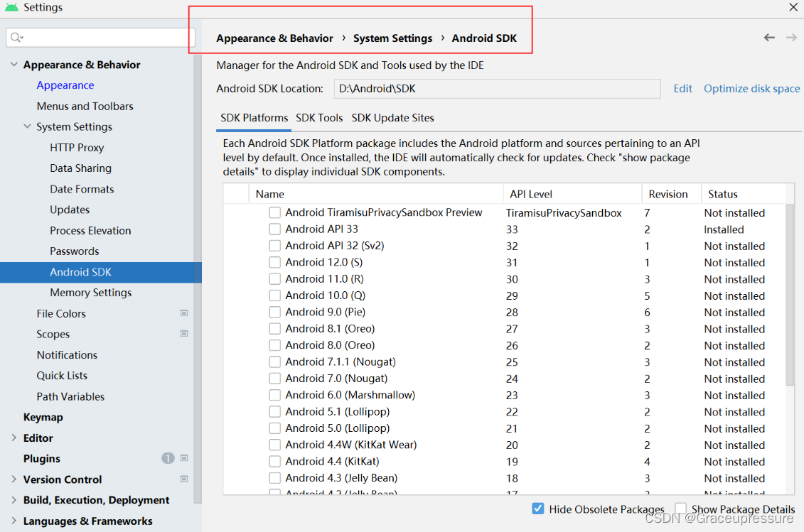Click Appearance & Behavior in breadcrumb
The height and width of the screenshot is (532, 804).
[x=274, y=38]
